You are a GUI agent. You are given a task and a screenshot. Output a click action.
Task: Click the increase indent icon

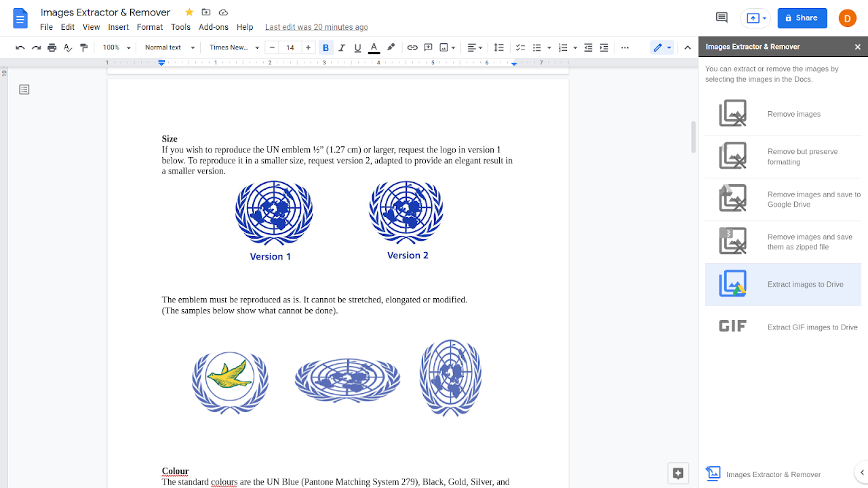click(x=604, y=47)
